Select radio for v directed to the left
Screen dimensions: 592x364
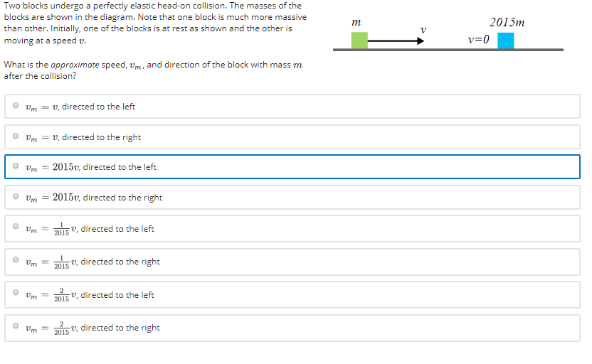pos(16,107)
